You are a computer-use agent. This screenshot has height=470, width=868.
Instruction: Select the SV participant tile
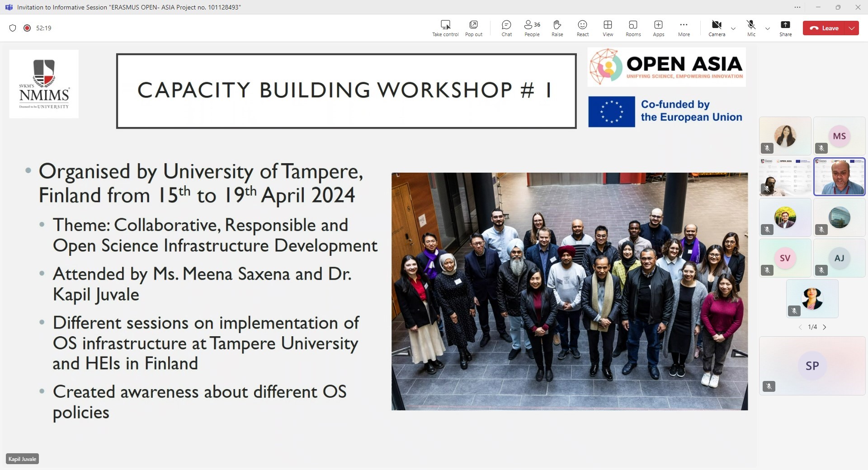point(785,258)
